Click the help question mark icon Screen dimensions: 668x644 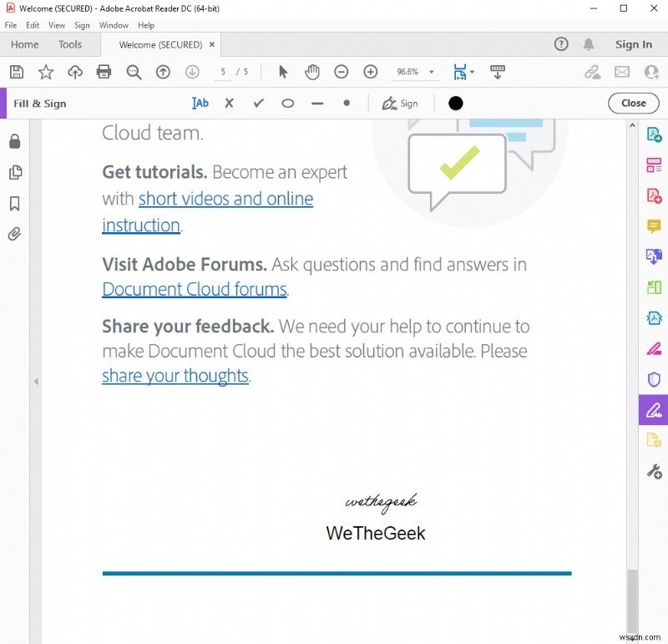(561, 44)
